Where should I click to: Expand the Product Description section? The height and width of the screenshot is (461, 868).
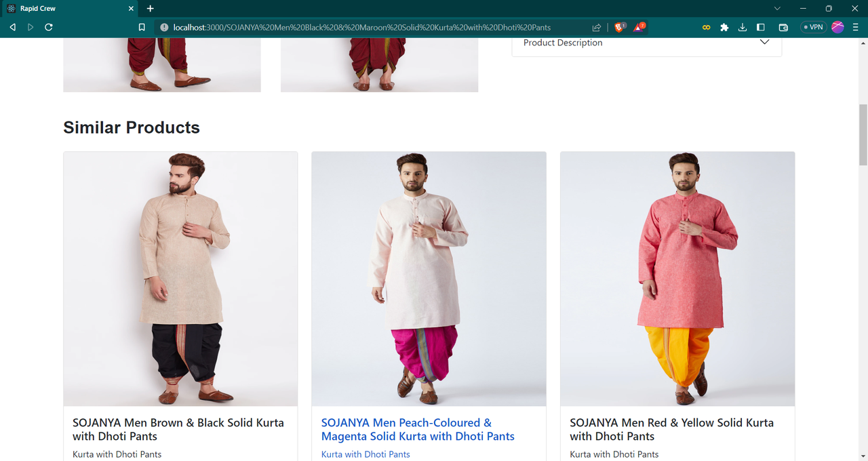[646, 43]
